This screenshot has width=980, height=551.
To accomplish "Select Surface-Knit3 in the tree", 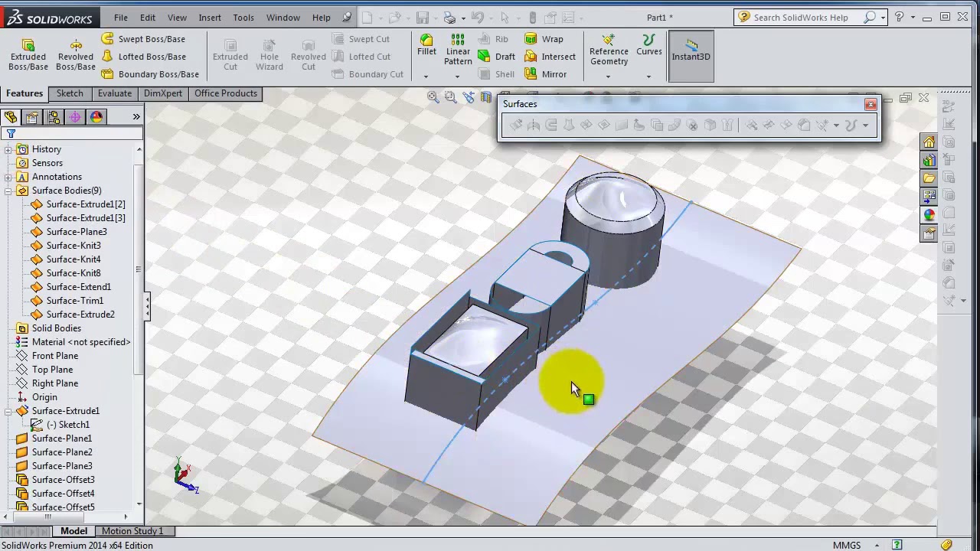I will coord(73,246).
